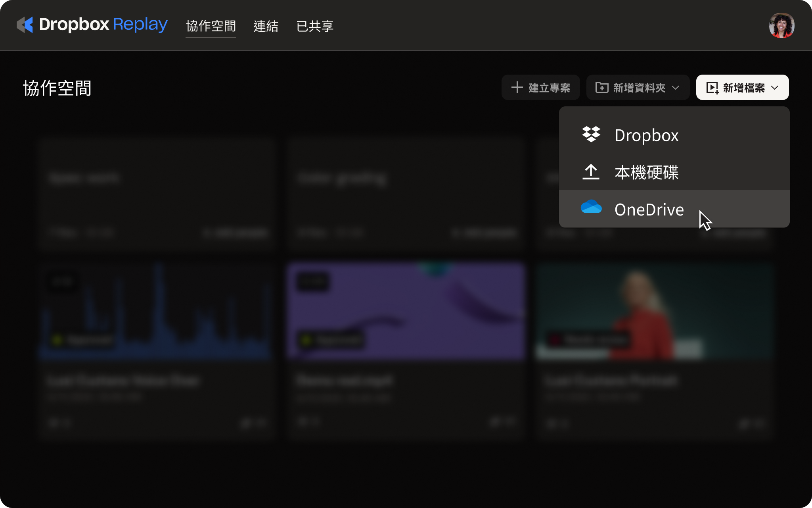This screenshot has width=812, height=508.
Task: Open the 協作空間 tab
Action: click(x=211, y=26)
